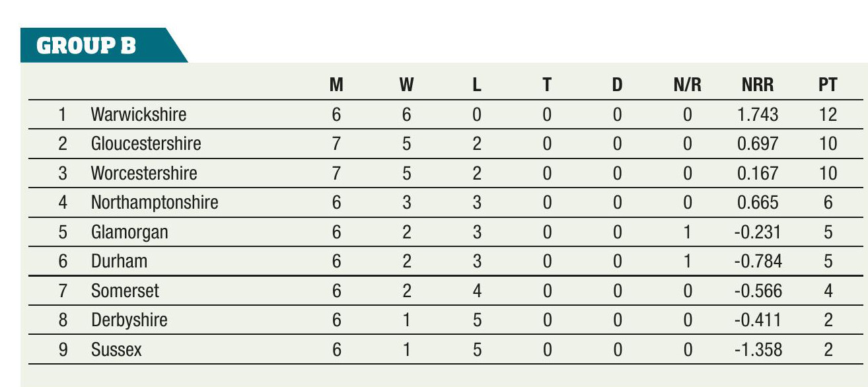
Task: Click the Glamorgan team name
Action: click(129, 232)
